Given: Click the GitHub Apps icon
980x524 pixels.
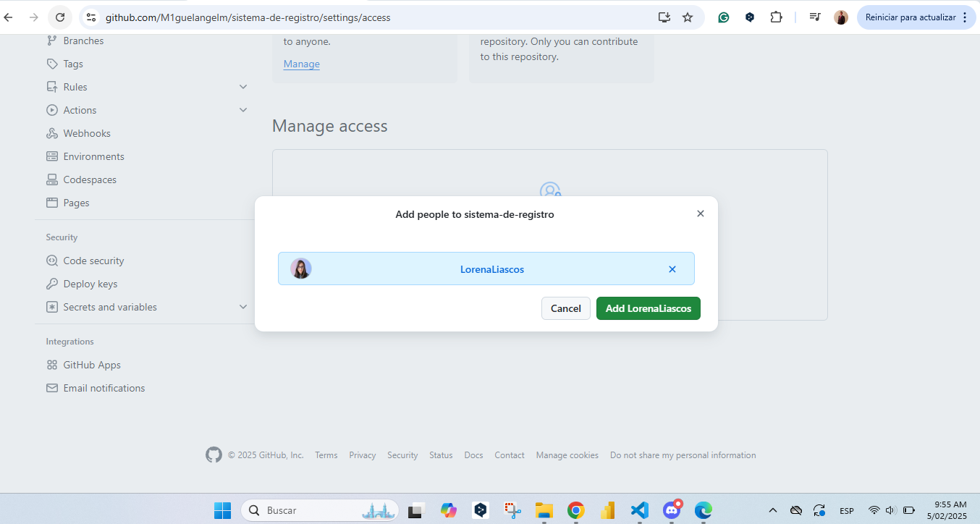Looking at the screenshot, I should point(52,365).
